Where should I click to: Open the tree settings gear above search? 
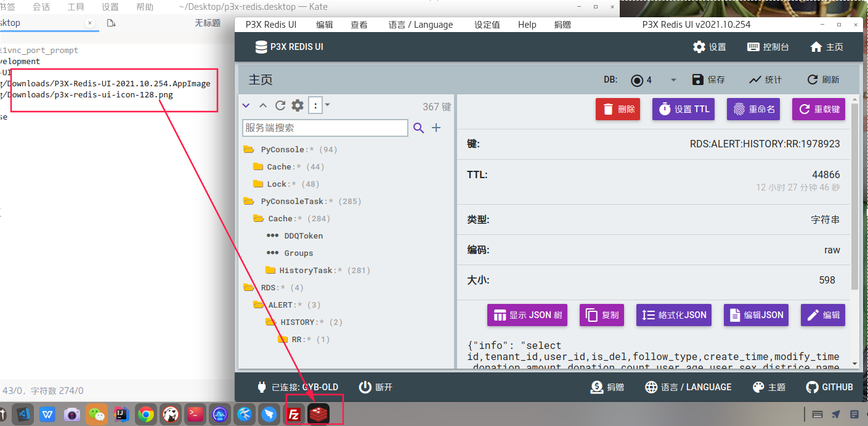(296, 105)
